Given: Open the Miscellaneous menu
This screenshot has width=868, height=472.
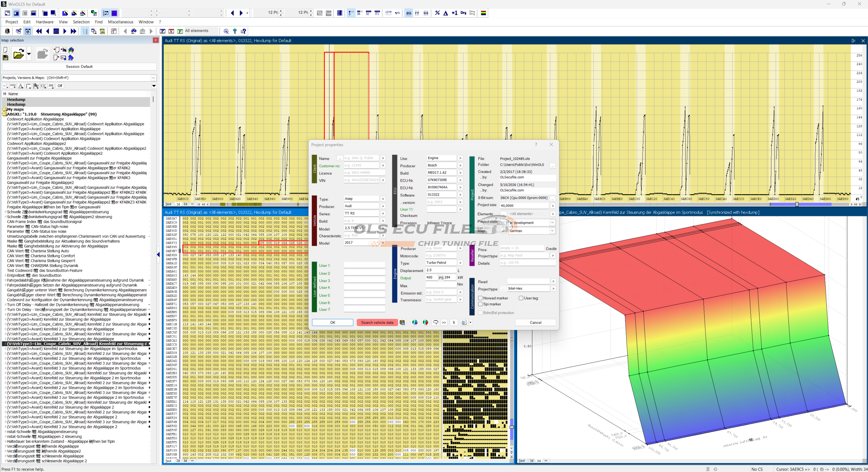Looking at the screenshot, I should (120, 22).
